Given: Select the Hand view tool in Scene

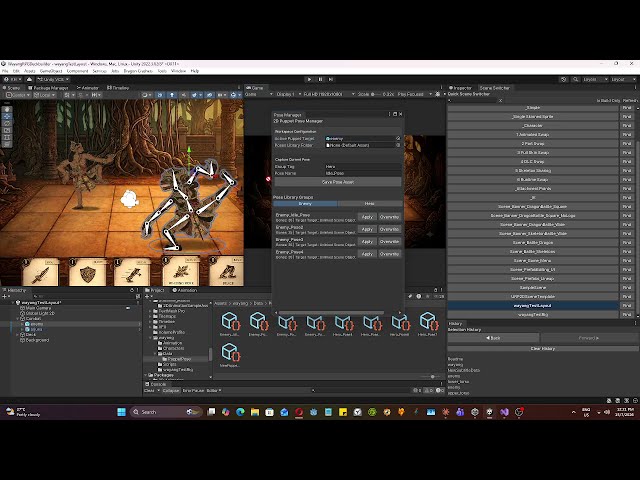Looking at the screenshot, I should pos(7,109).
